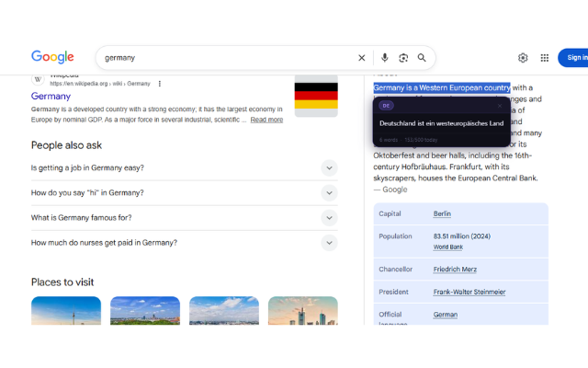
Task: Open the Friedrich Merz link
Action: 455,270
